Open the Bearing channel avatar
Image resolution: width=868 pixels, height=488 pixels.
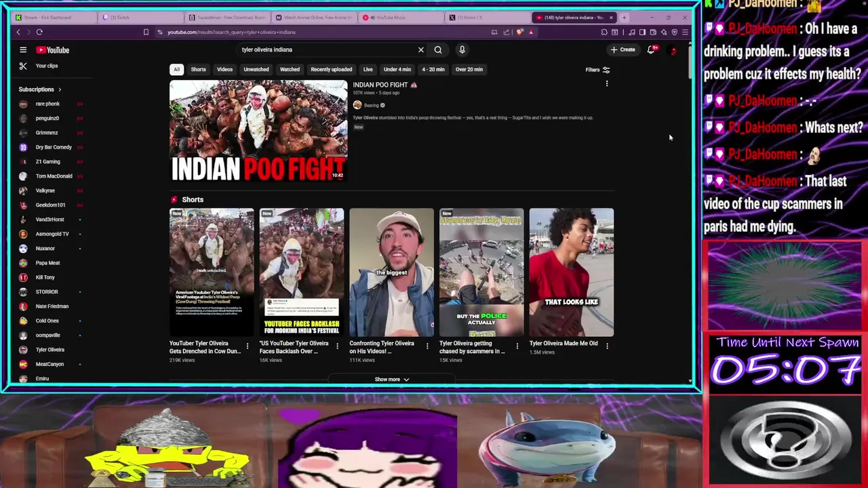coord(357,105)
